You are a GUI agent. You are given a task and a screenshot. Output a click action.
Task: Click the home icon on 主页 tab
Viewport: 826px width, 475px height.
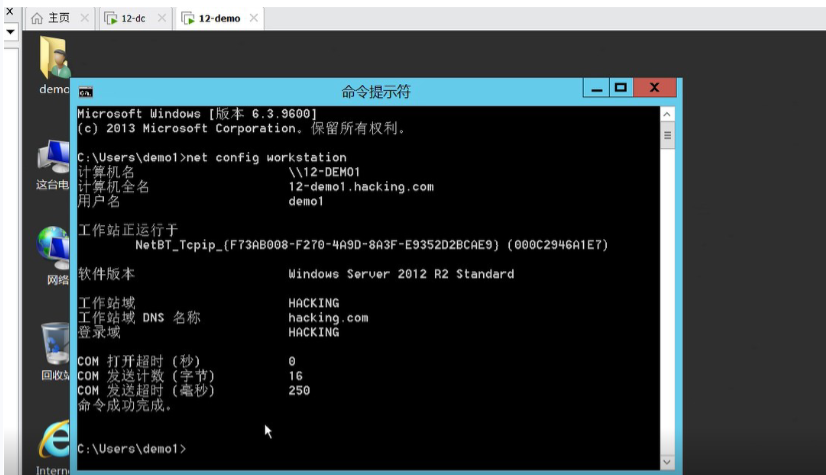(37, 19)
